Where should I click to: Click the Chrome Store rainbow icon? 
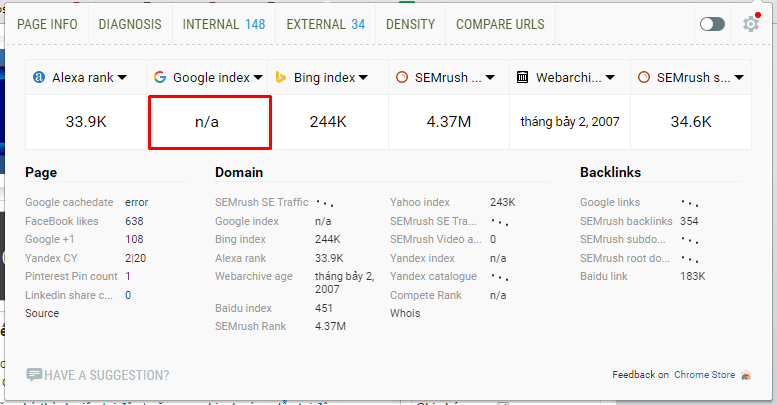pyautogui.click(x=746, y=375)
